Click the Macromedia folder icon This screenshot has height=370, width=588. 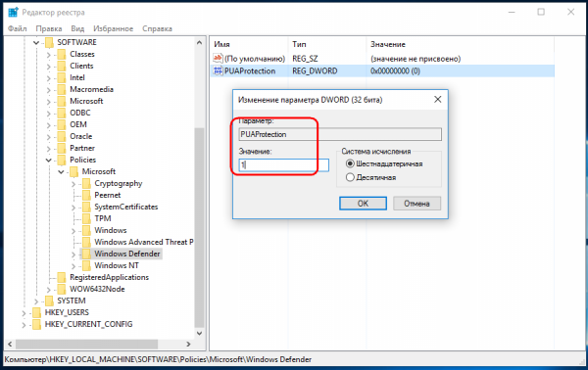(62, 89)
